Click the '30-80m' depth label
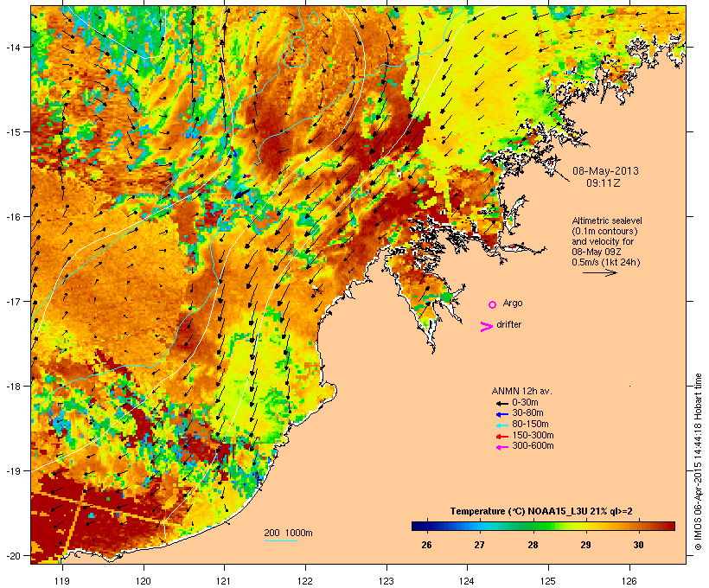Viewport: 709px width, 588px height. (527, 413)
